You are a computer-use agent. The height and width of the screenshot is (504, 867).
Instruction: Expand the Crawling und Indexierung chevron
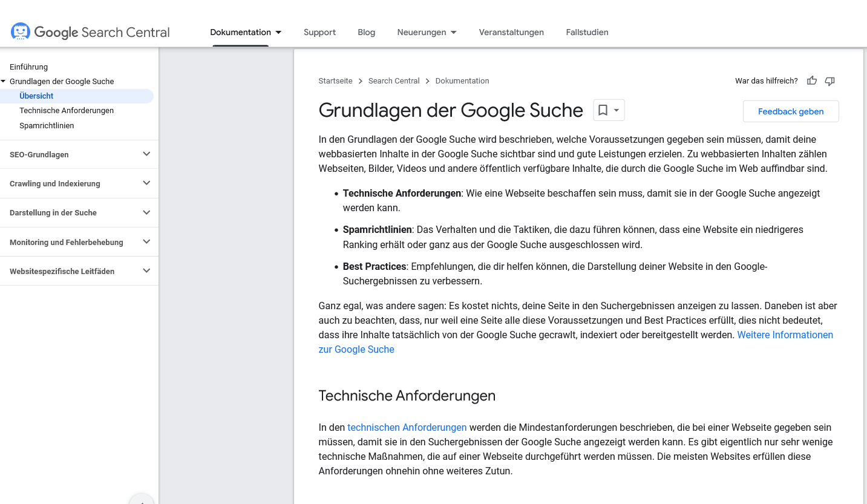(146, 183)
